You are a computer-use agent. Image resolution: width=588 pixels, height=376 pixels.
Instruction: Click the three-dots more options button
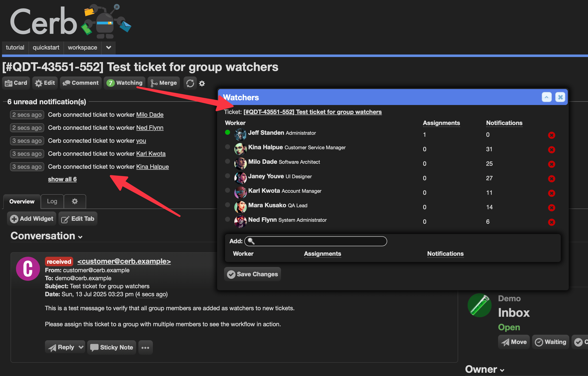pyautogui.click(x=145, y=347)
